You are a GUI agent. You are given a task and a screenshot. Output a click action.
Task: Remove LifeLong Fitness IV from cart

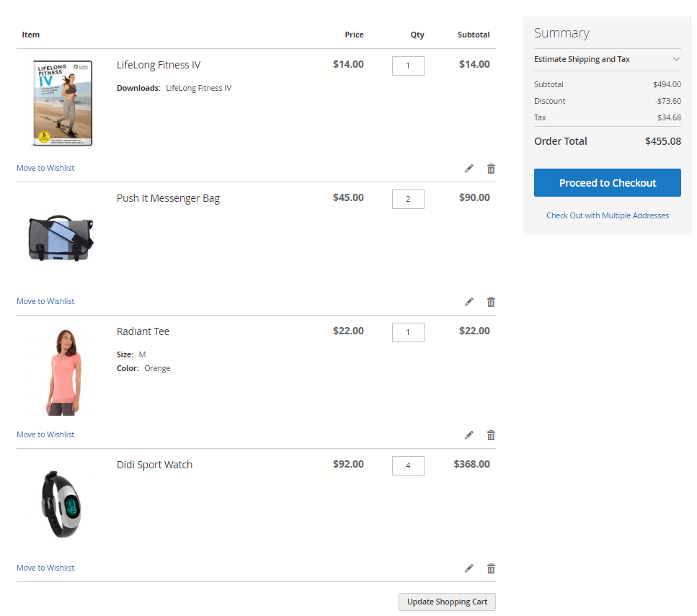[x=491, y=169]
